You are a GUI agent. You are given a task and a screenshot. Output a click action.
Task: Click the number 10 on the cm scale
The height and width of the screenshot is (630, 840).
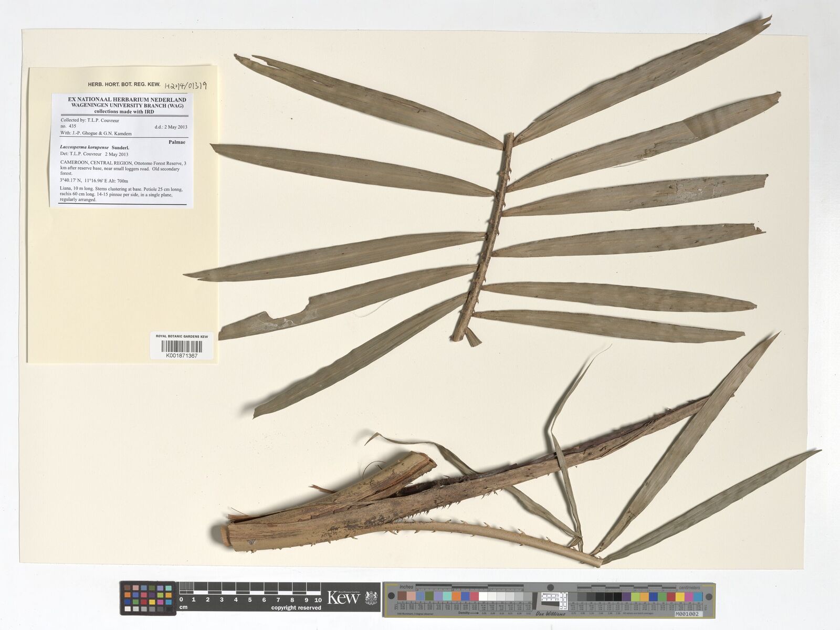[x=317, y=599]
